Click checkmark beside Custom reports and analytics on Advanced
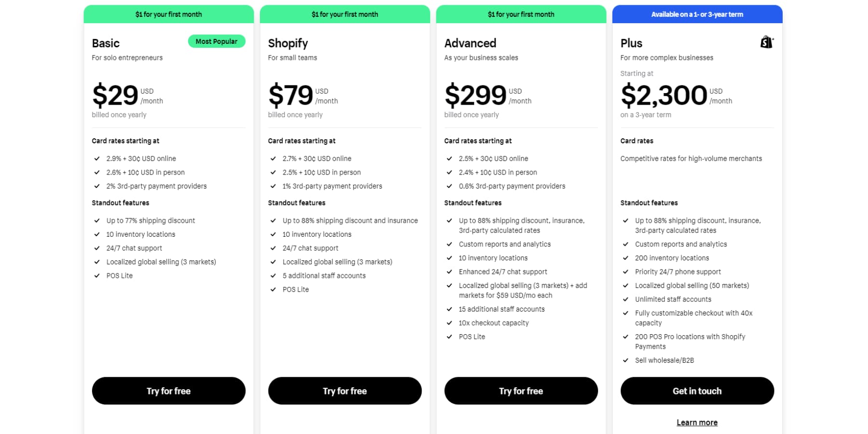868x434 pixels. (449, 244)
